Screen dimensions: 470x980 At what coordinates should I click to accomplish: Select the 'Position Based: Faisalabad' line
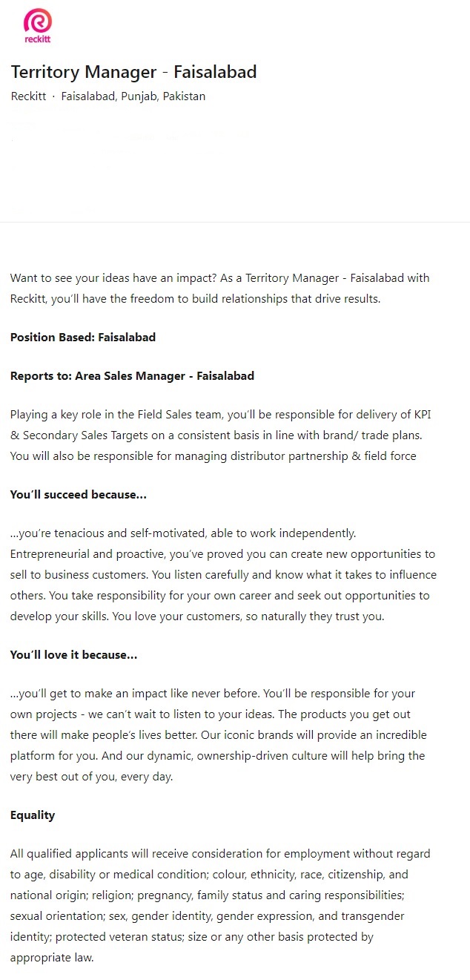[x=83, y=337]
